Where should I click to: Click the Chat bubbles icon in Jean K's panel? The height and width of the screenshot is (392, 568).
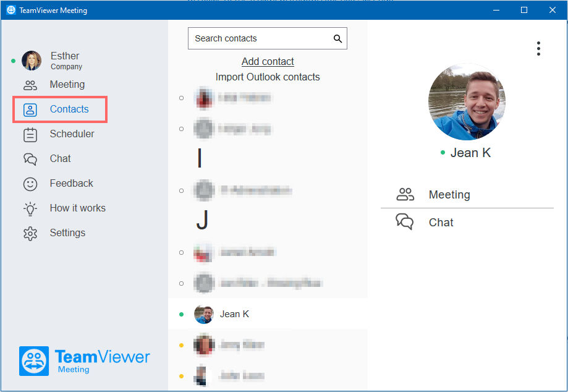point(405,221)
